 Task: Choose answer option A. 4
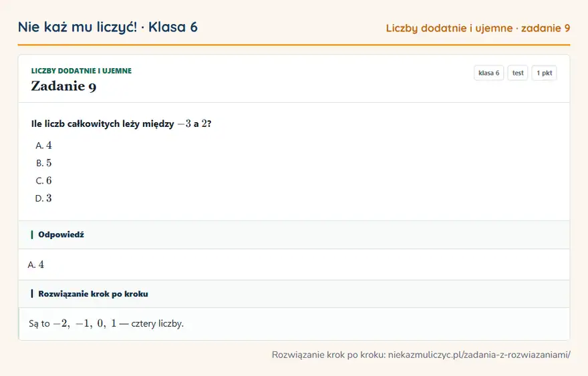[43, 146]
